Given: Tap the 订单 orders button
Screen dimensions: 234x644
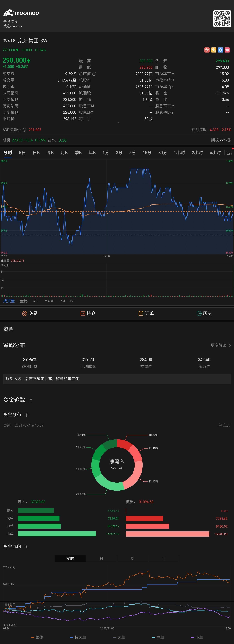Looking at the screenshot, I should [146, 314].
